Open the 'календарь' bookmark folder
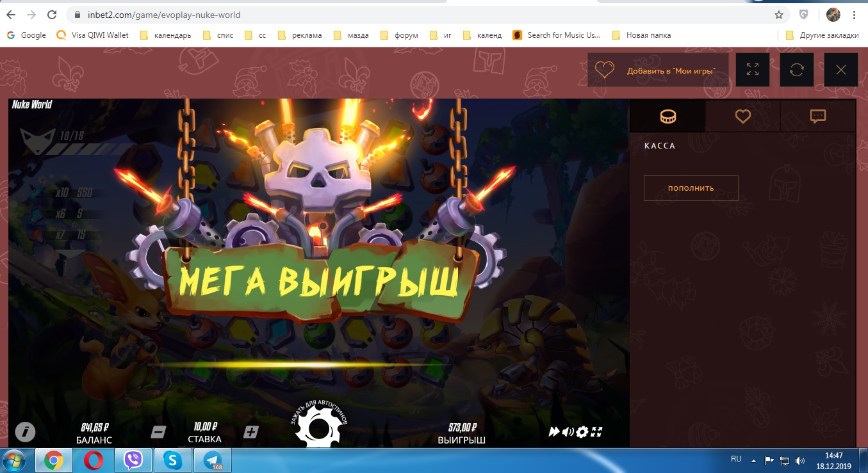This screenshot has height=473, width=868. point(165,35)
